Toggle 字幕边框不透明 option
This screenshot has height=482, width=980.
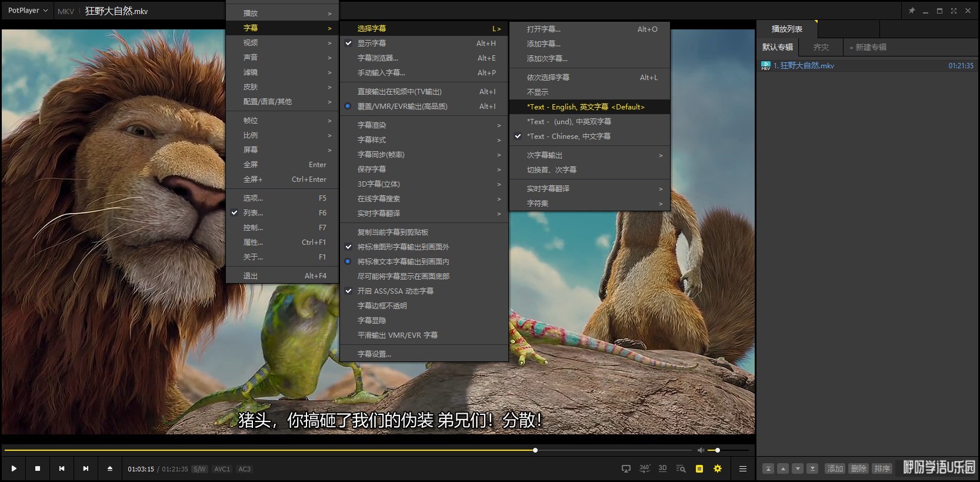(424, 305)
